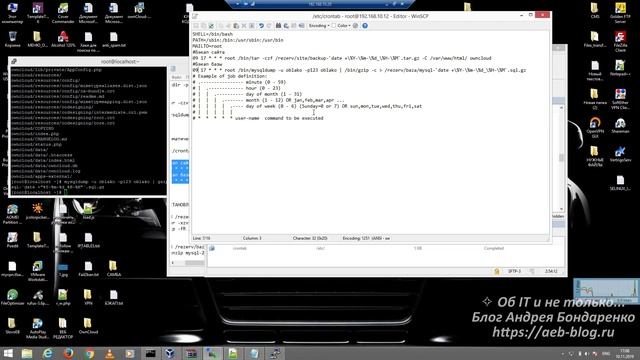The height and width of the screenshot is (360, 640).
Task: Select the FileZilla Client desktop icon
Action: click(x=620, y=42)
